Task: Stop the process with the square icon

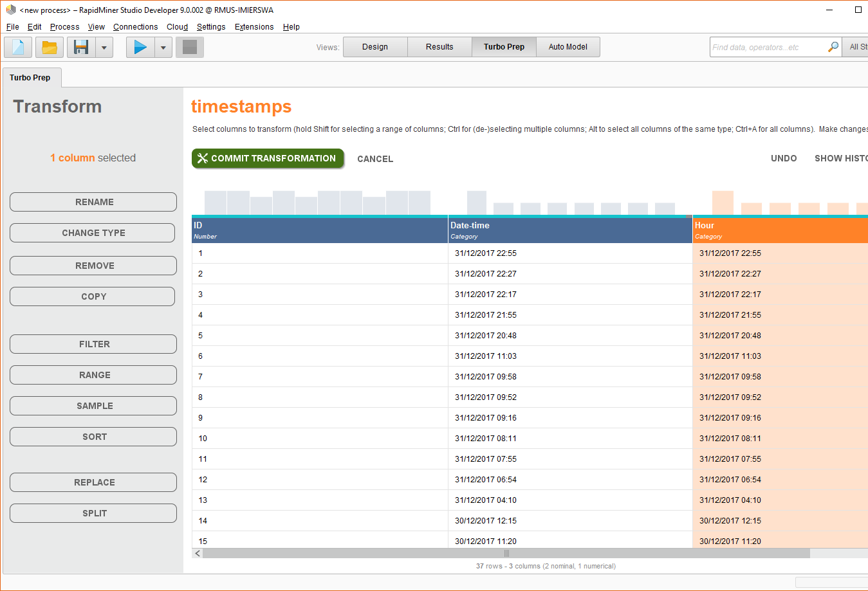Action: click(x=190, y=47)
